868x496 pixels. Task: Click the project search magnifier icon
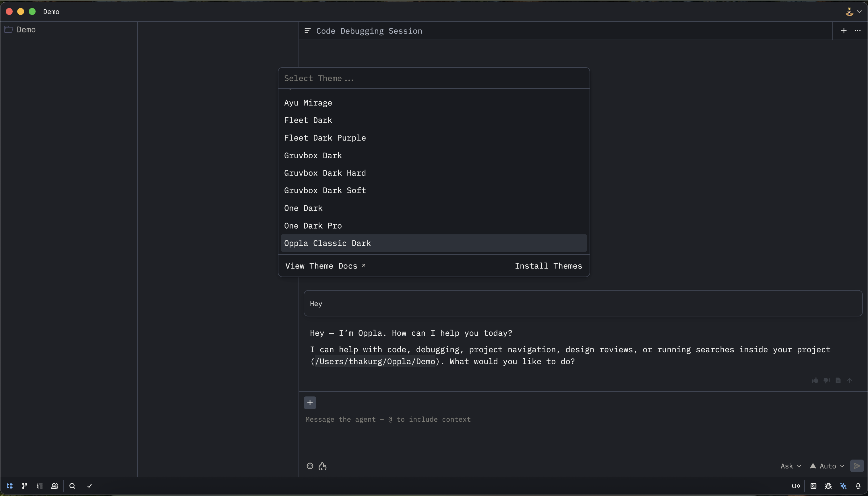[72, 486]
